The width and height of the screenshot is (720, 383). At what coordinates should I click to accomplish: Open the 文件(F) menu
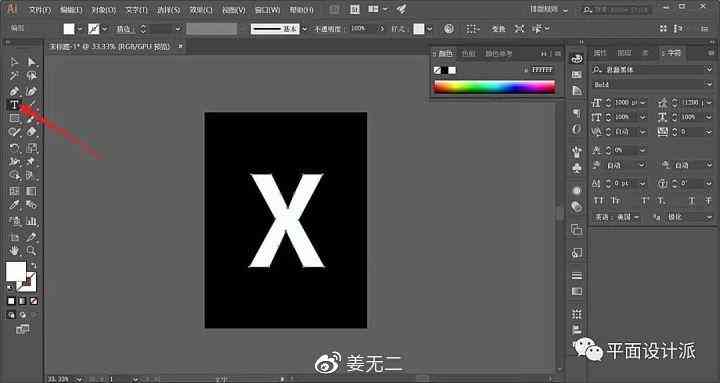[x=40, y=10]
